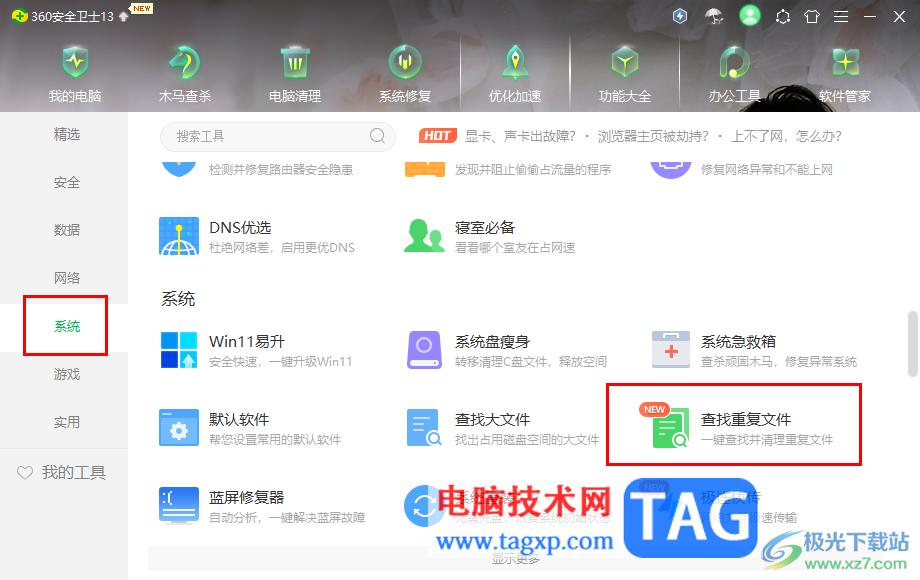The image size is (920, 580).
Task: Select the 精选 sidebar category
Action: (x=67, y=134)
